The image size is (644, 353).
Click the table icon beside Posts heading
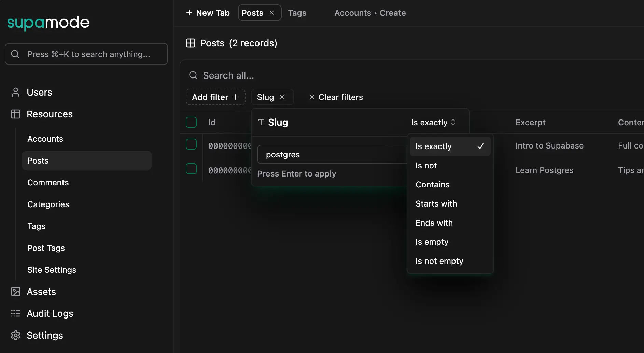pos(191,43)
